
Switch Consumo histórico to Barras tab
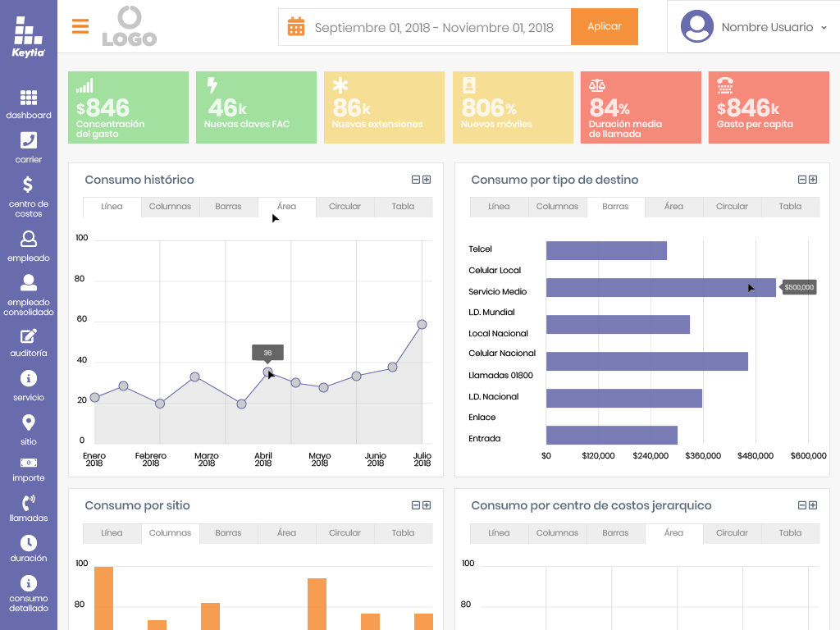[x=229, y=207]
